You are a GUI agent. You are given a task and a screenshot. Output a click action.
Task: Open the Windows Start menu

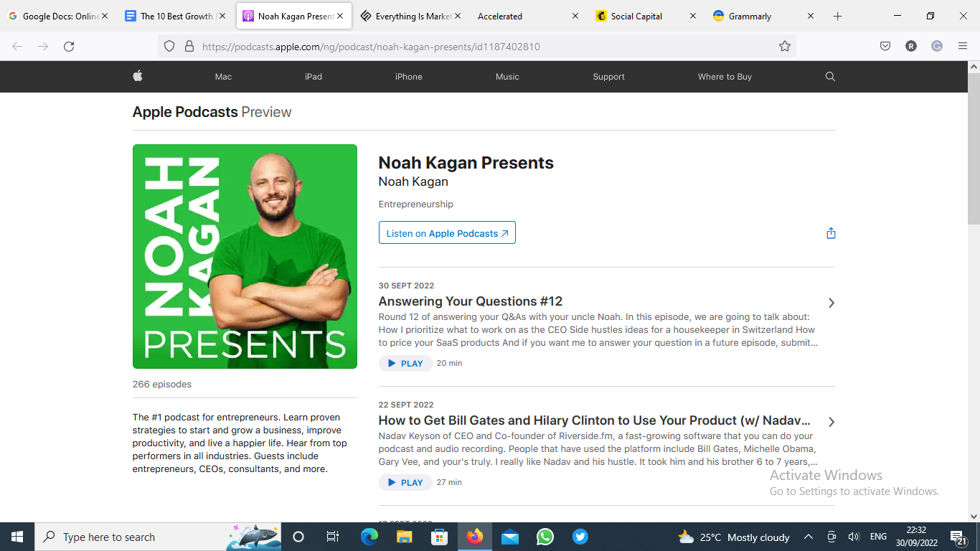point(17,537)
